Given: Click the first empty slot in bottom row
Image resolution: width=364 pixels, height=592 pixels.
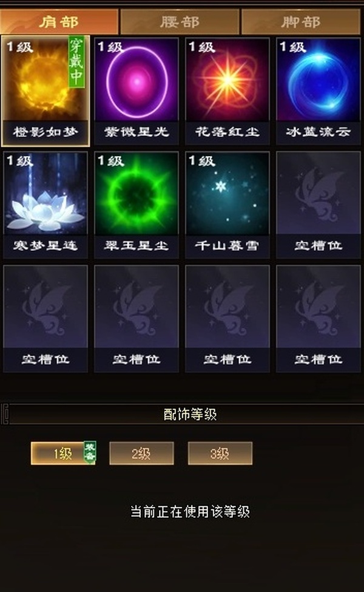Looking at the screenshot, I should point(45,319).
